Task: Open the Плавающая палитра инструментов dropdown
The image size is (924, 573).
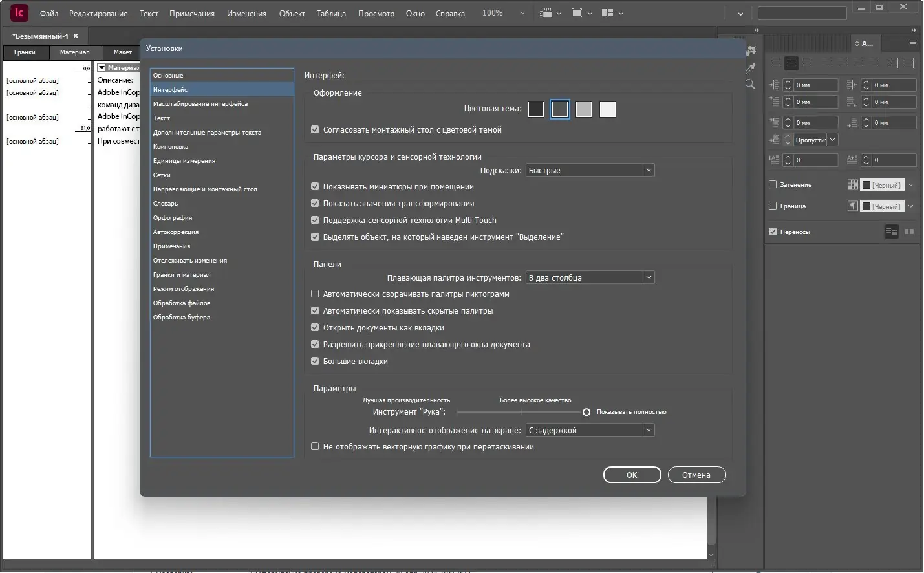Action: [x=590, y=277]
